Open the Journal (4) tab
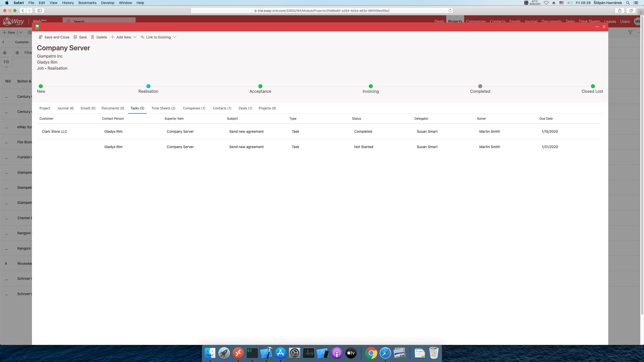The height and width of the screenshot is (362, 644). (x=65, y=108)
